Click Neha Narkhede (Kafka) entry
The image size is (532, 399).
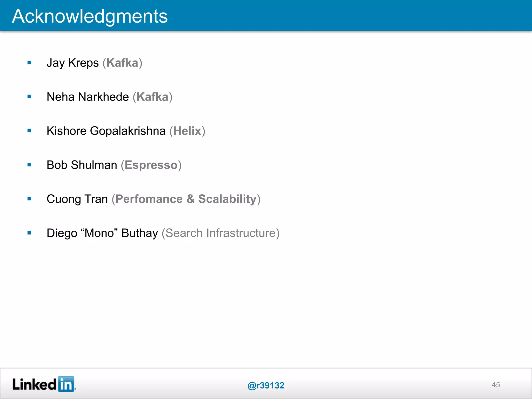click(x=110, y=97)
